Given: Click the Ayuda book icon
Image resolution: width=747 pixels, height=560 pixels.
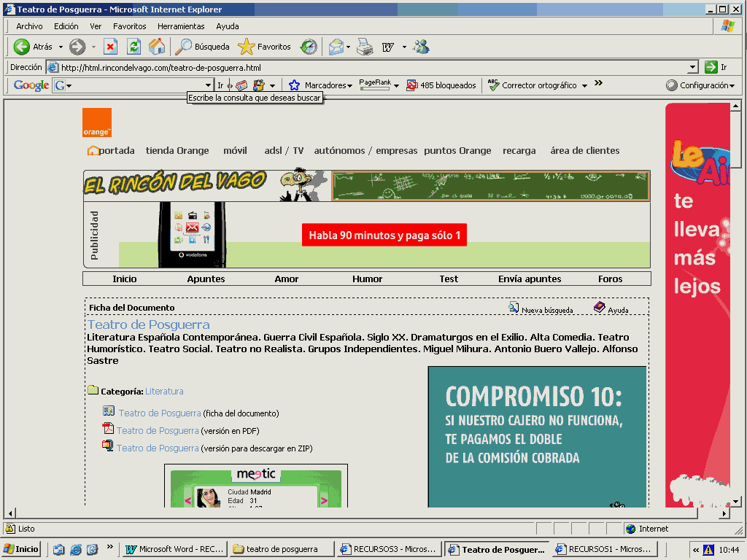Looking at the screenshot, I should click(x=600, y=307).
